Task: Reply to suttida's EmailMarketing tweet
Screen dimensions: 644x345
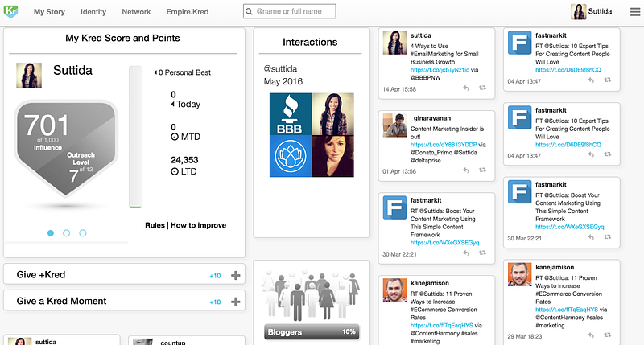Action: click(466, 88)
